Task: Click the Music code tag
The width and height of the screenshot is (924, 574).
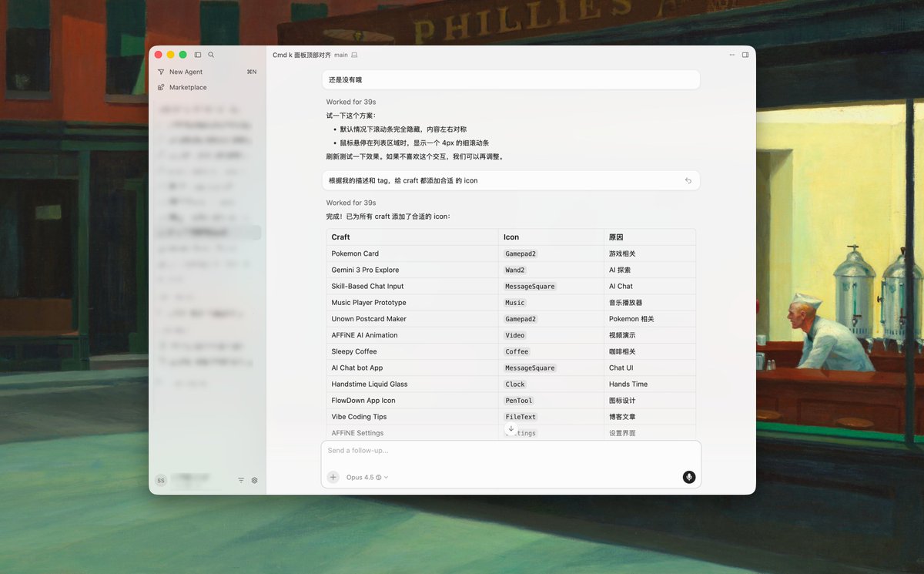Action: pos(515,303)
